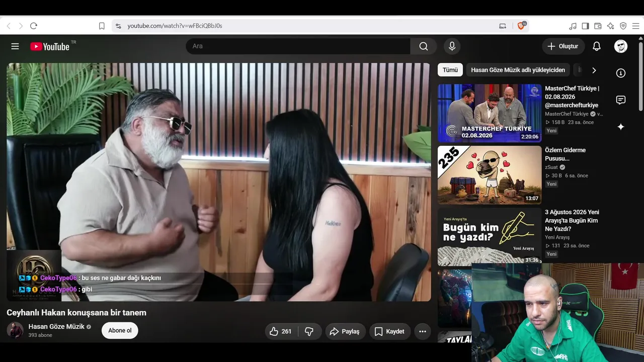
Task: Open MasterChef Türkiye | 02.08.2026 video title
Action: point(572,97)
